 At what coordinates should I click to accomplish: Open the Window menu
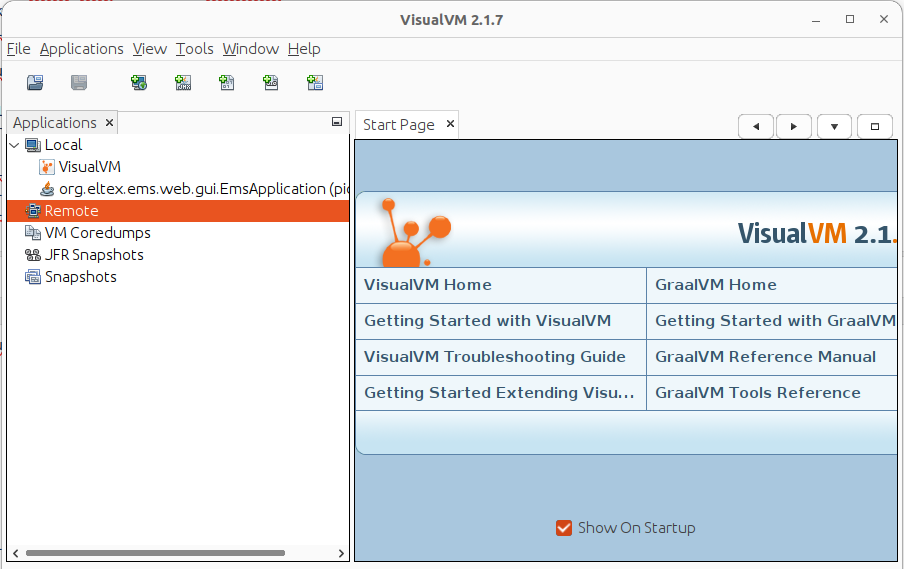click(x=251, y=49)
